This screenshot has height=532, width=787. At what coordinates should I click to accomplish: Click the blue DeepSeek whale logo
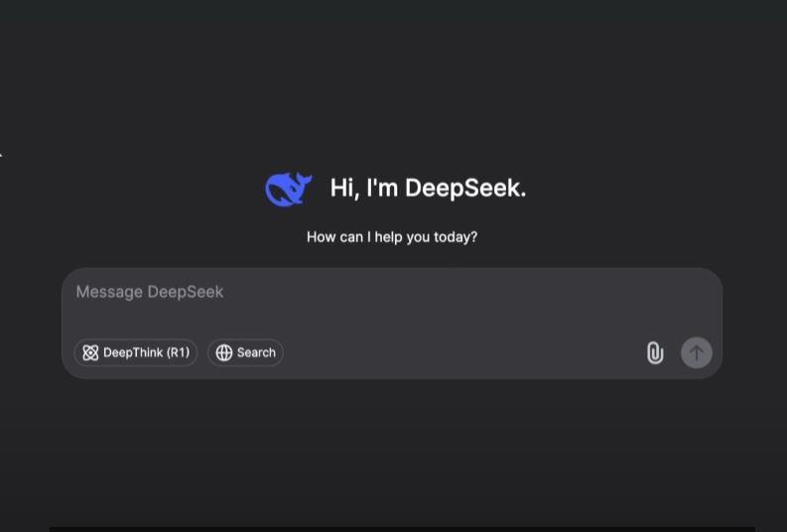point(289,189)
